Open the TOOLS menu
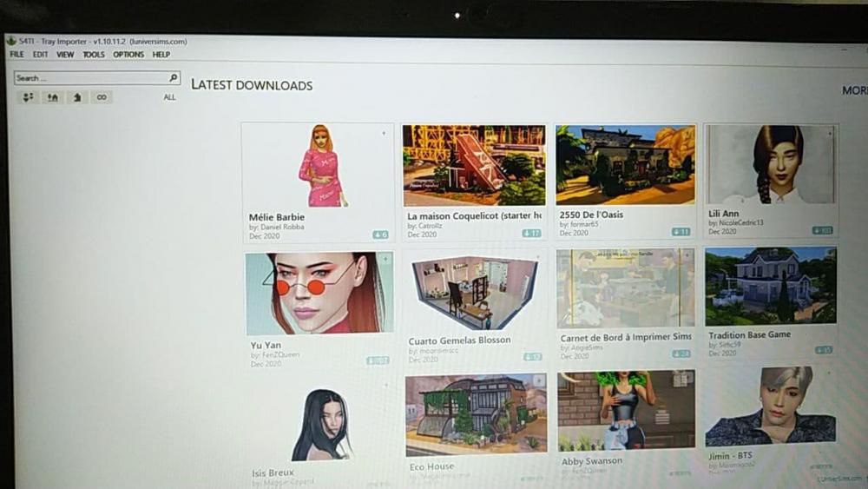 [94, 54]
